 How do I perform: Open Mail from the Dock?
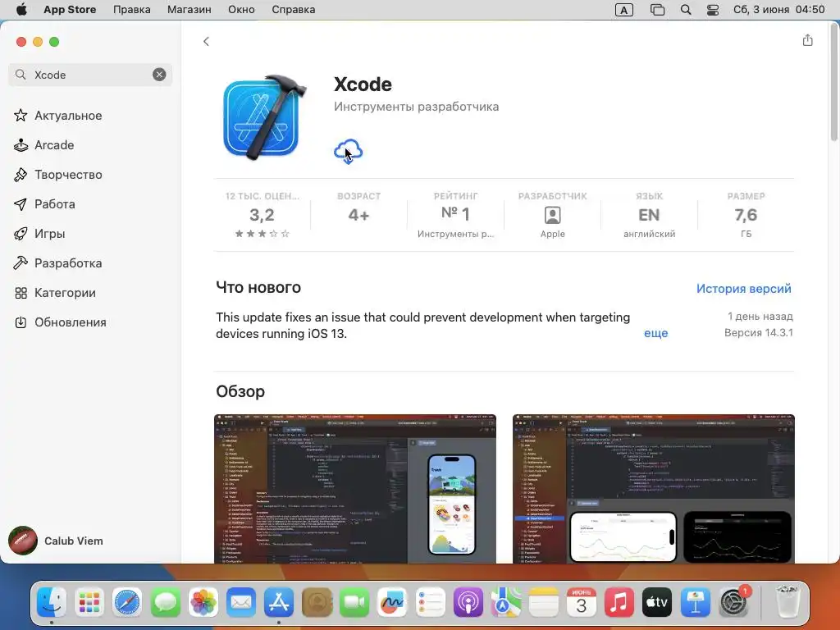click(x=241, y=602)
